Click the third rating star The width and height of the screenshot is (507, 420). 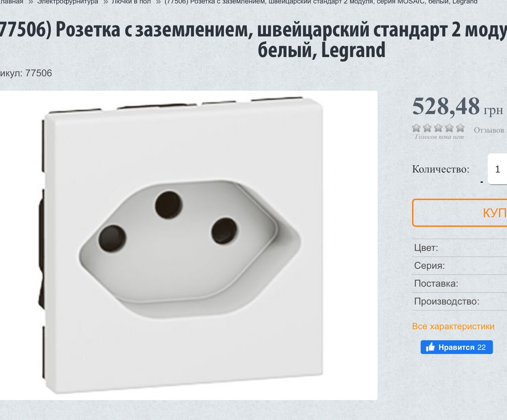tap(438, 128)
